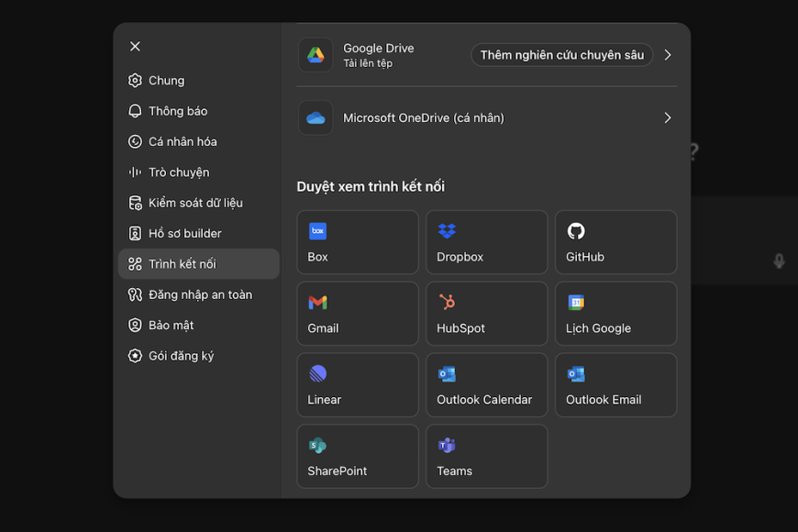Click the microphone icon behind dialog
Viewport: 798px width, 532px height.
(x=779, y=261)
